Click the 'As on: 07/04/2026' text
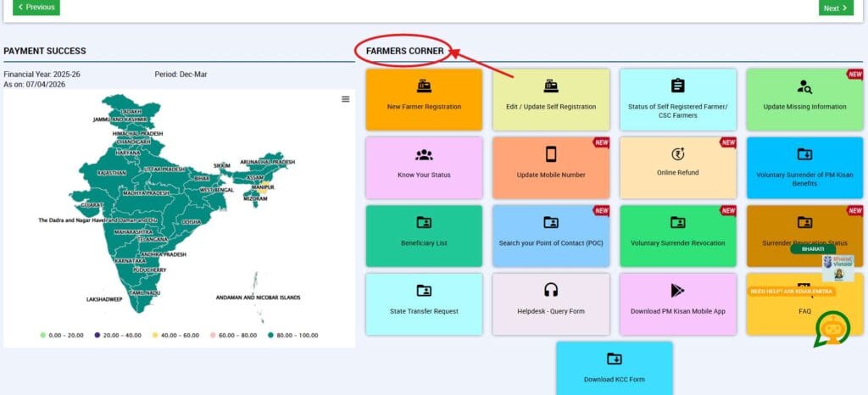This screenshot has height=395, width=868. click(x=34, y=85)
